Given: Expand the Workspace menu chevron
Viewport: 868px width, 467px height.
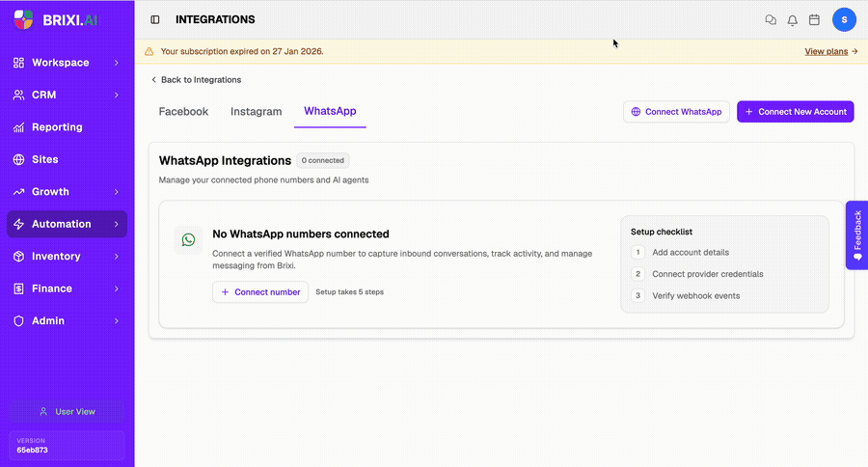Looking at the screenshot, I should click(x=117, y=63).
